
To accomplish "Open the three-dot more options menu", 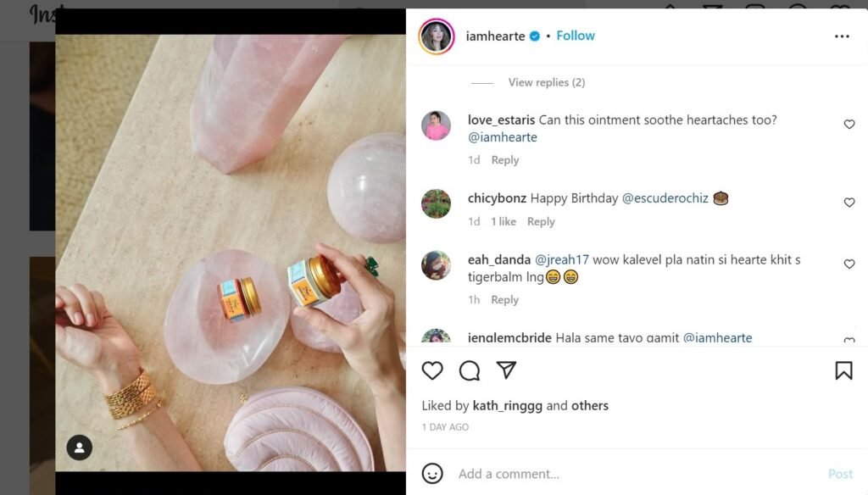I will click(842, 36).
